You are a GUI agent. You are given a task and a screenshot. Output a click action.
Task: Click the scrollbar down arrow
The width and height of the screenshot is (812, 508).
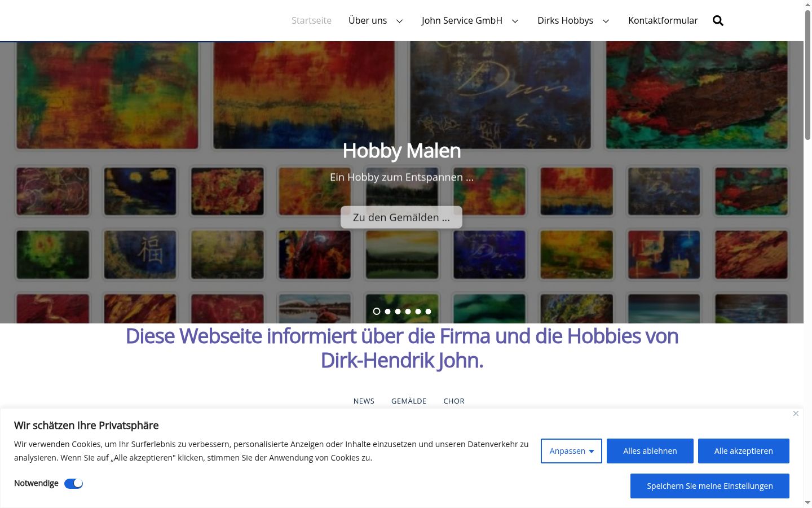(807, 503)
